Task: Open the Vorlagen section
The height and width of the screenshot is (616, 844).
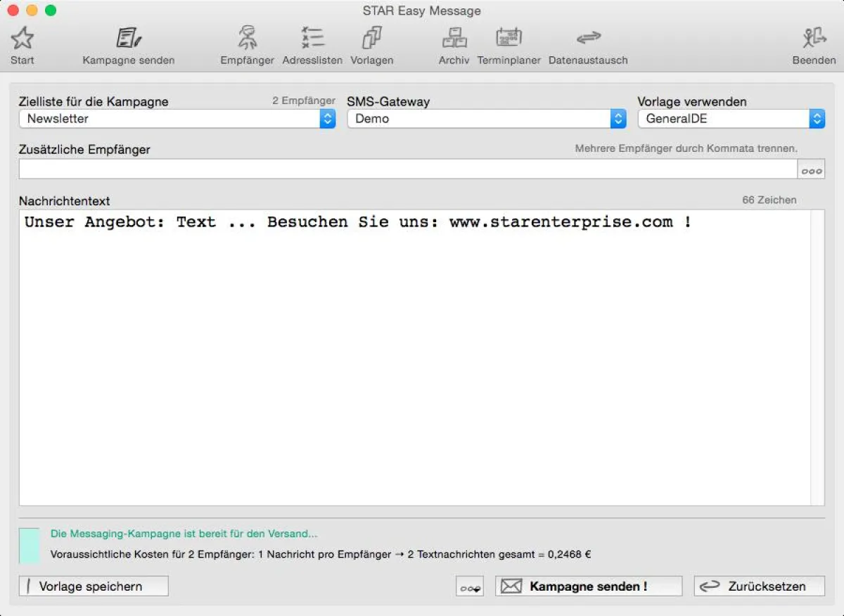Action: click(x=371, y=42)
